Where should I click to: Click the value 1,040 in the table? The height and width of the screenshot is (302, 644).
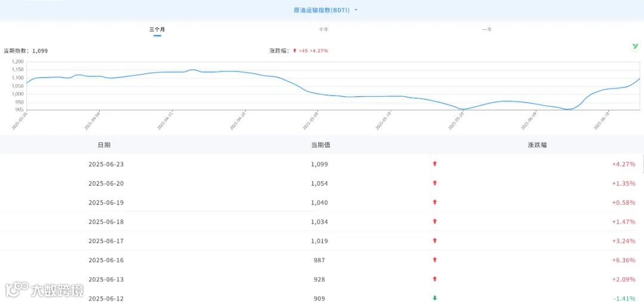point(320,202)
